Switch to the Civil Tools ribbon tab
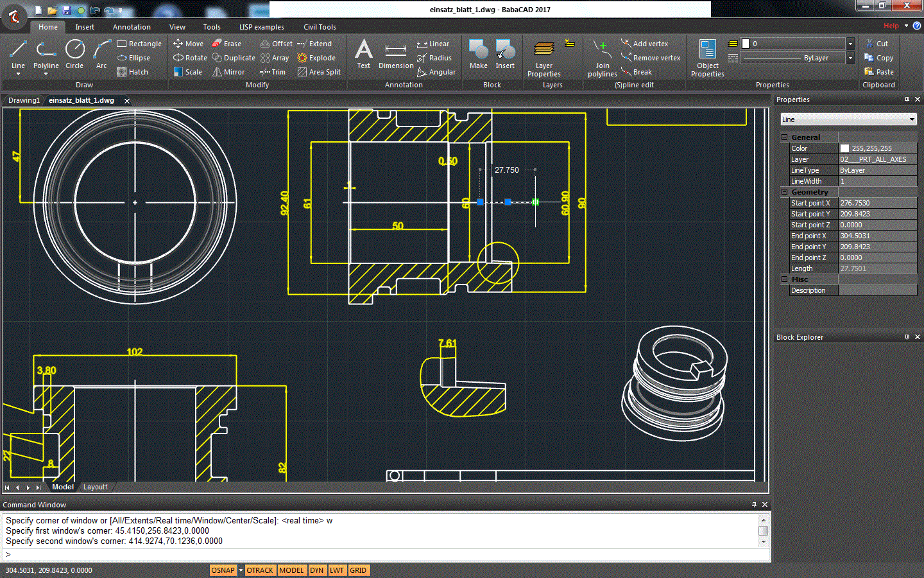Image resolution: width=924 pixels, height=578 pixels. (x=320, y=27)
